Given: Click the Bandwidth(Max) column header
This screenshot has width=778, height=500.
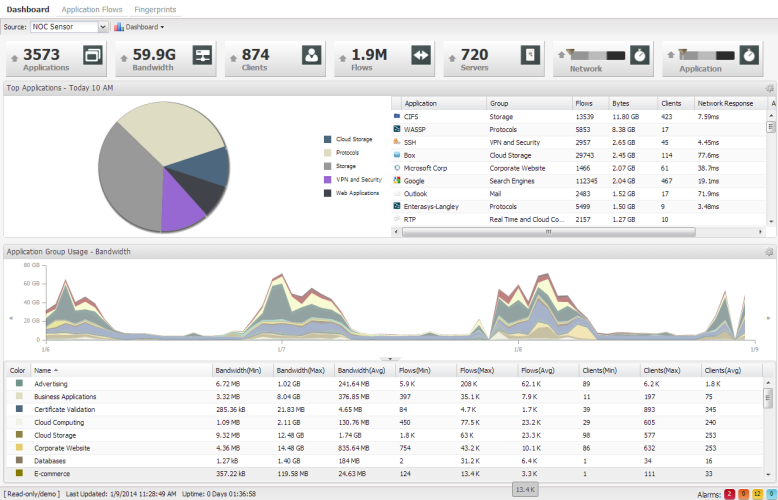Looking at the screenshot, I should click(x=303, y=371).
